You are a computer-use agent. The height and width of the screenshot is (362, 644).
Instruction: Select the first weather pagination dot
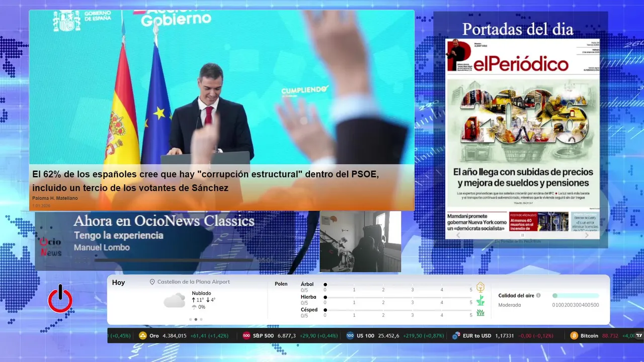click(x=190, y=319)
